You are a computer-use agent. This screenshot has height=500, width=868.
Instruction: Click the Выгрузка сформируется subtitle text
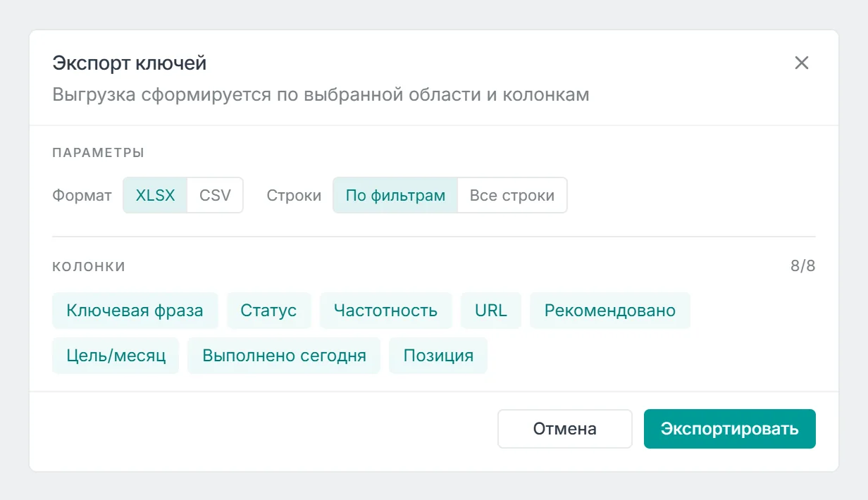coord(321,94)
